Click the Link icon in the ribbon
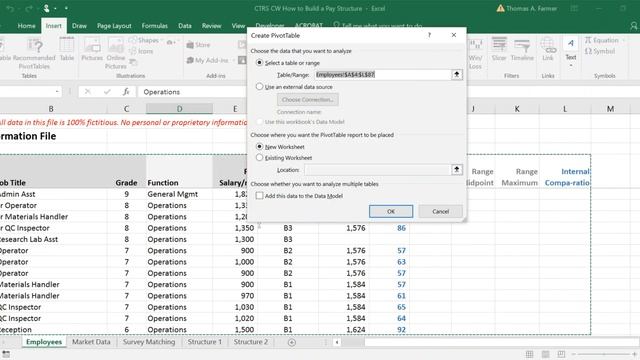 548,49
